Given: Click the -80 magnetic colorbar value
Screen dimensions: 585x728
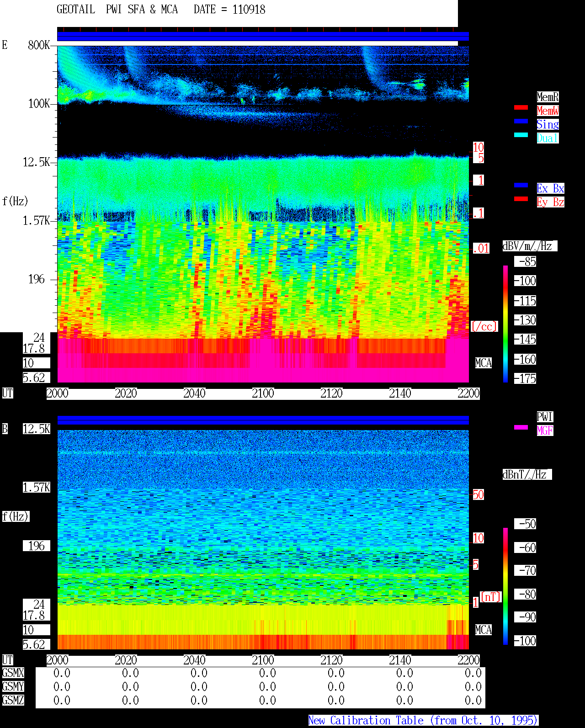Looking at the screenshot, I should (525, 594).
